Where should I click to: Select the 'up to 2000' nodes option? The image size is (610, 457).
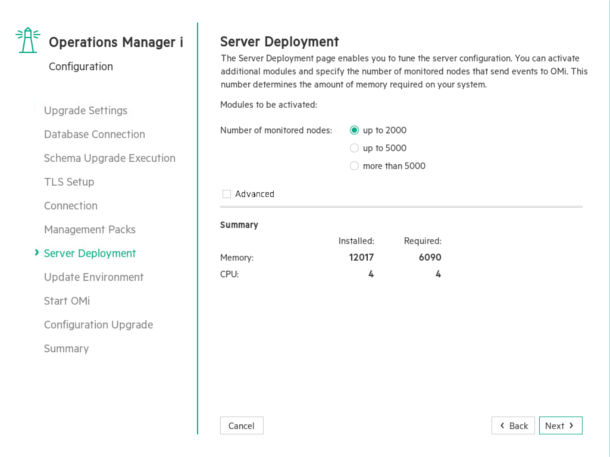[x=354, y=130]
